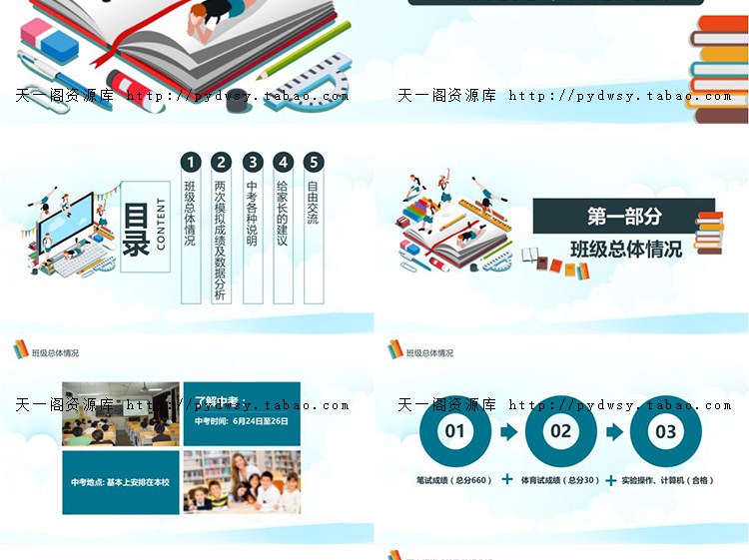Click the 笔试成绩(总分660) label
The width and height of the screenshot is (749, 560).
click(x=453, y=480)
